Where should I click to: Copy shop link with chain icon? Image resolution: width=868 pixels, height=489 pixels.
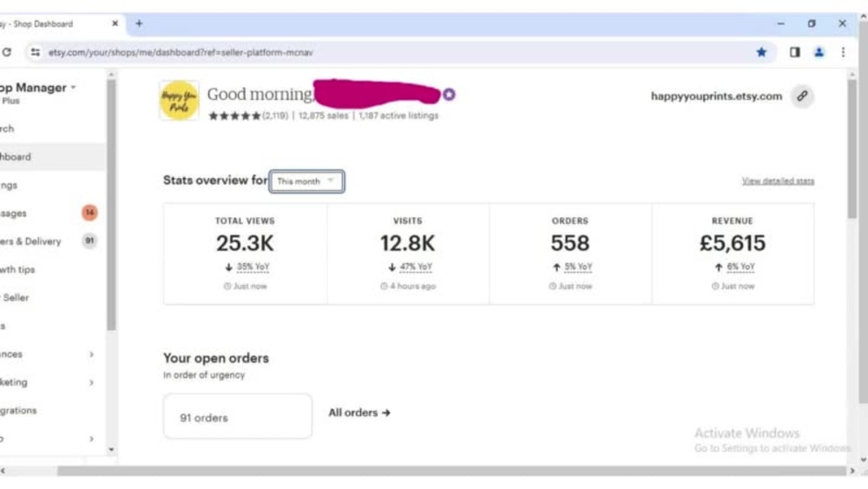tap(801, 96)
